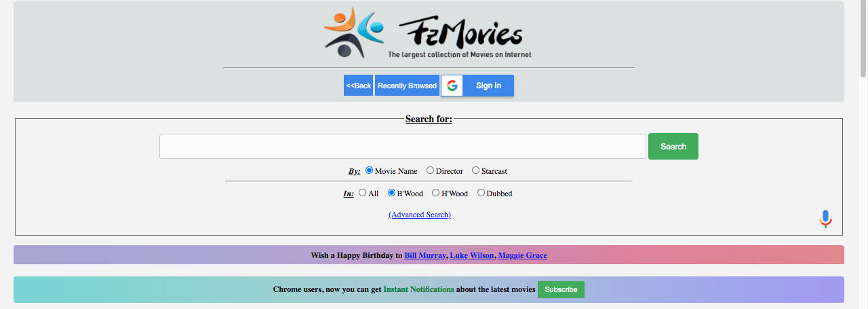Open the Bill Murray birthday link
This screenshot has width=868, height=309.
coord(425,255)
